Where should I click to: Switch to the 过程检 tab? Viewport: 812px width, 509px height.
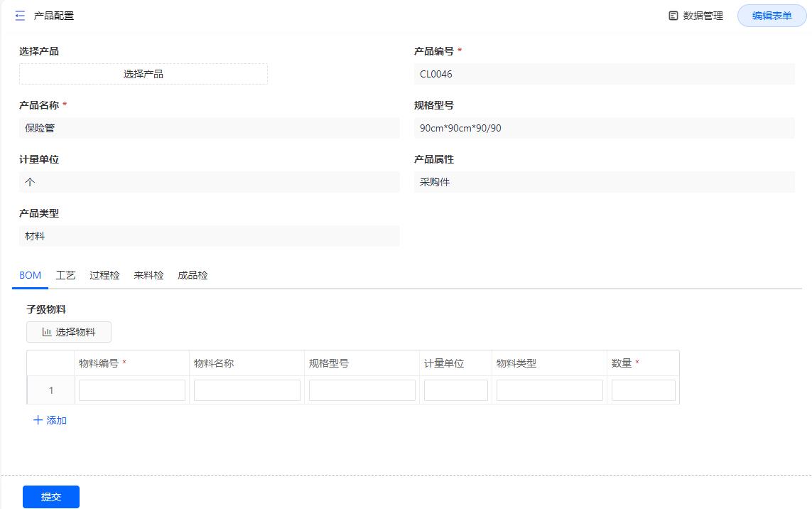tap(104, 275)
